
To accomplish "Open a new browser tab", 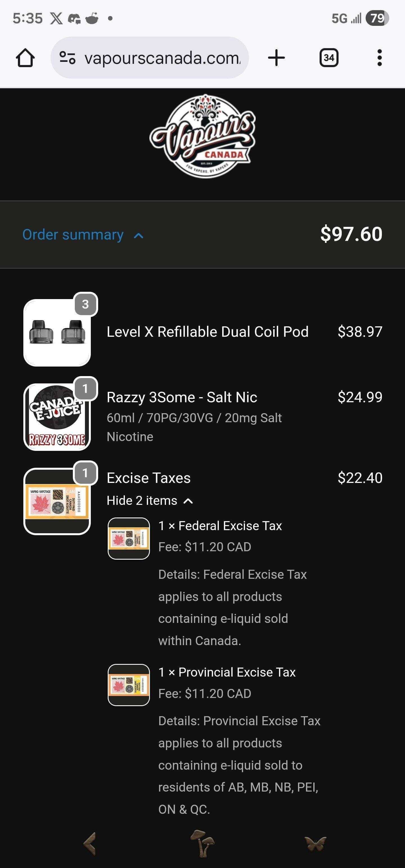I will 276,58.
